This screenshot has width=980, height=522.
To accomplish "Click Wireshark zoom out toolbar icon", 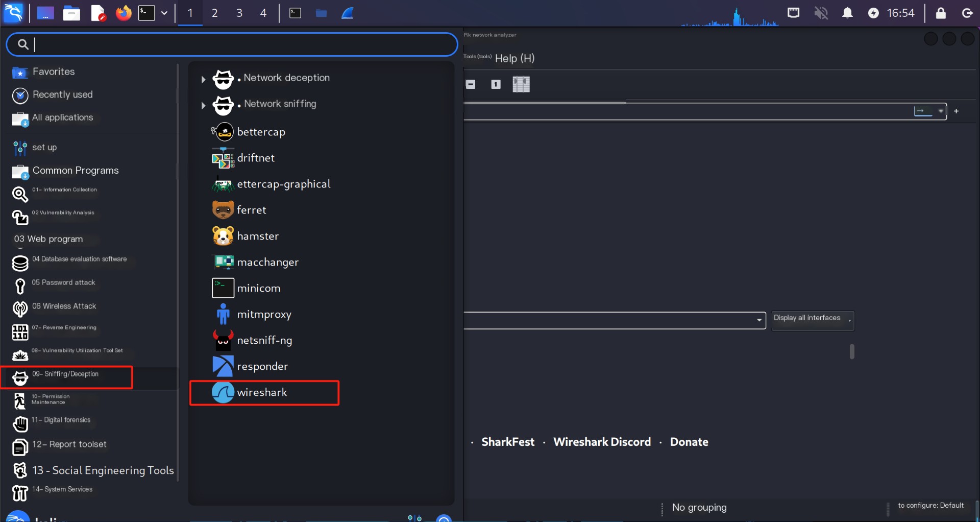I will click(x=471, y=84).
